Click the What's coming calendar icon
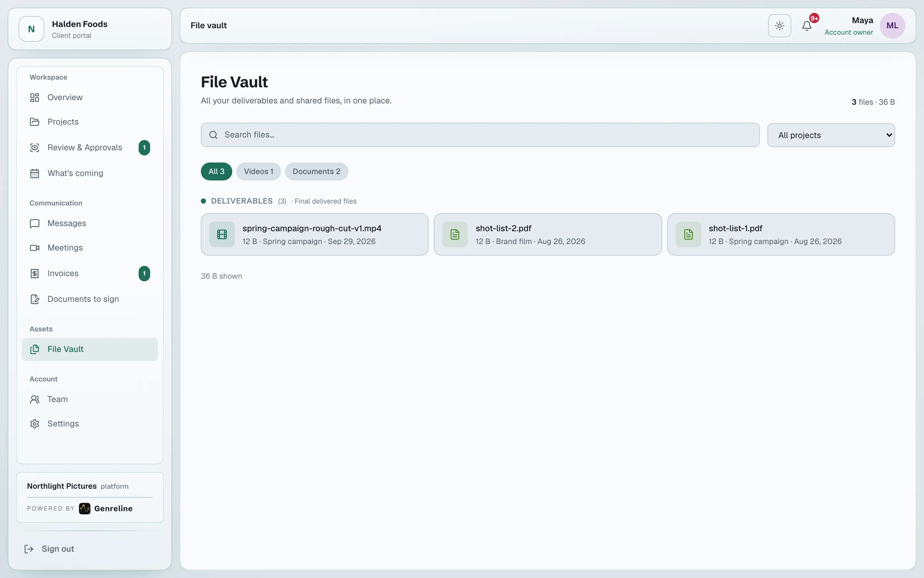The image size is (924, 578). click(x=35, y=173)
